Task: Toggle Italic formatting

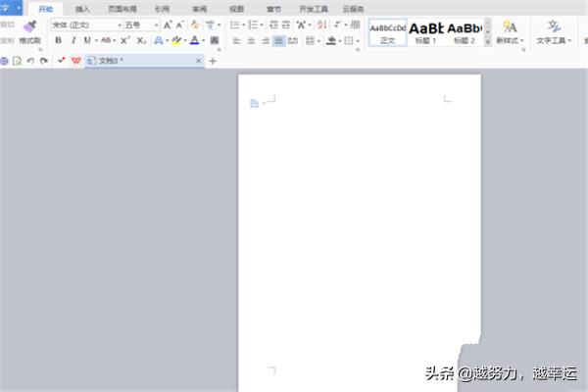Action: 73,41
